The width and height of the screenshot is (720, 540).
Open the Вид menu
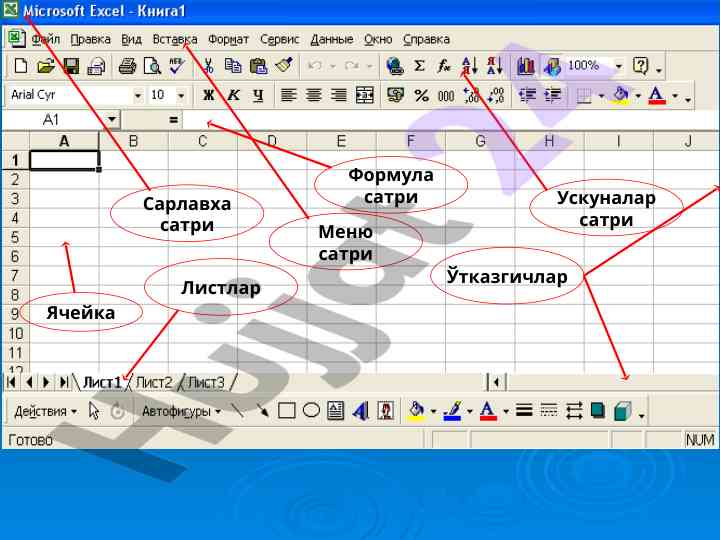[x=131, y=39]
